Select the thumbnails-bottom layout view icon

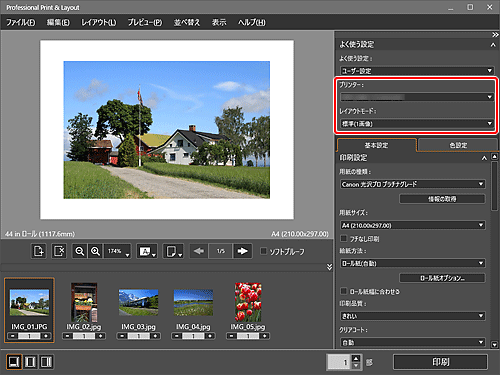point(14,362)
